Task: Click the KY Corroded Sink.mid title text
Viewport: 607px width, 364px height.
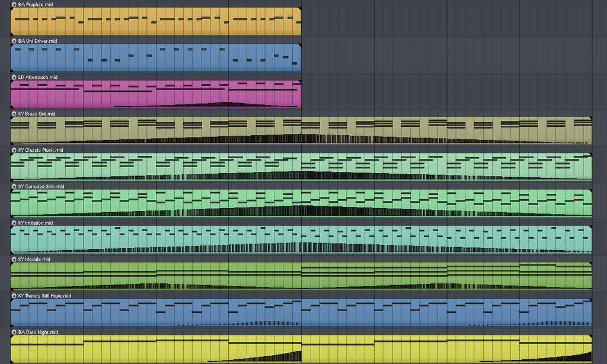Action: point(41,187)
